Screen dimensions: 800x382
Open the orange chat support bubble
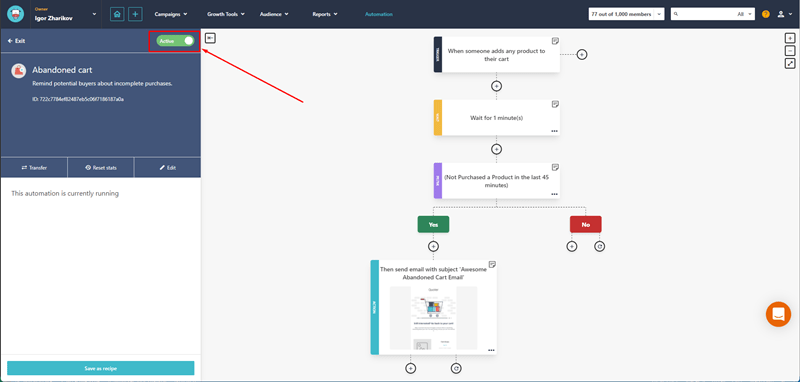tap(778, 314)
